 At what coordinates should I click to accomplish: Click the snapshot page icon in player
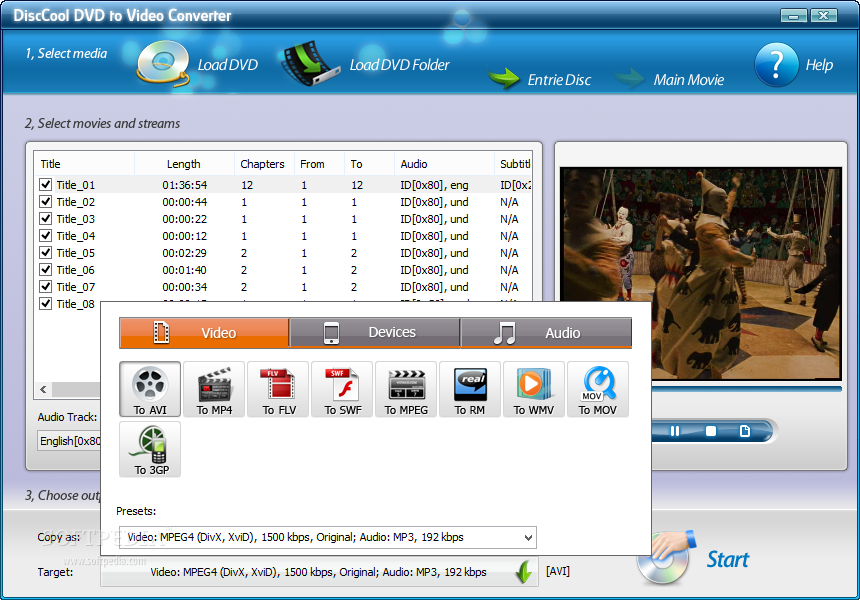click(744, 431)
